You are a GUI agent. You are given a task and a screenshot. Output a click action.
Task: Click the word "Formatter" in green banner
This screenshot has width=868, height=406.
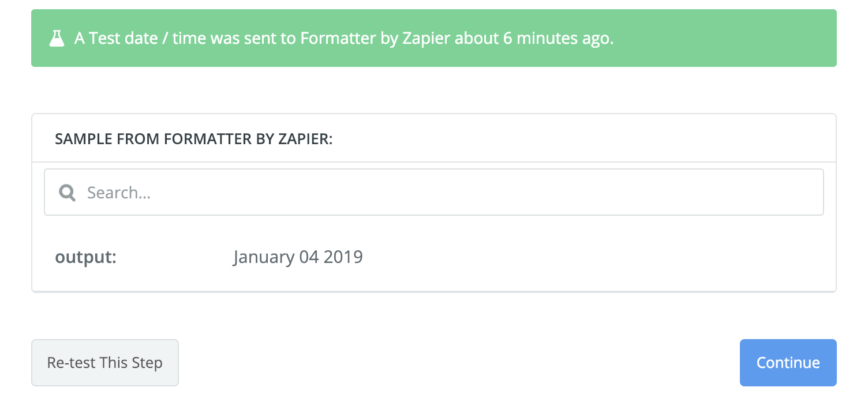point(338,39)
